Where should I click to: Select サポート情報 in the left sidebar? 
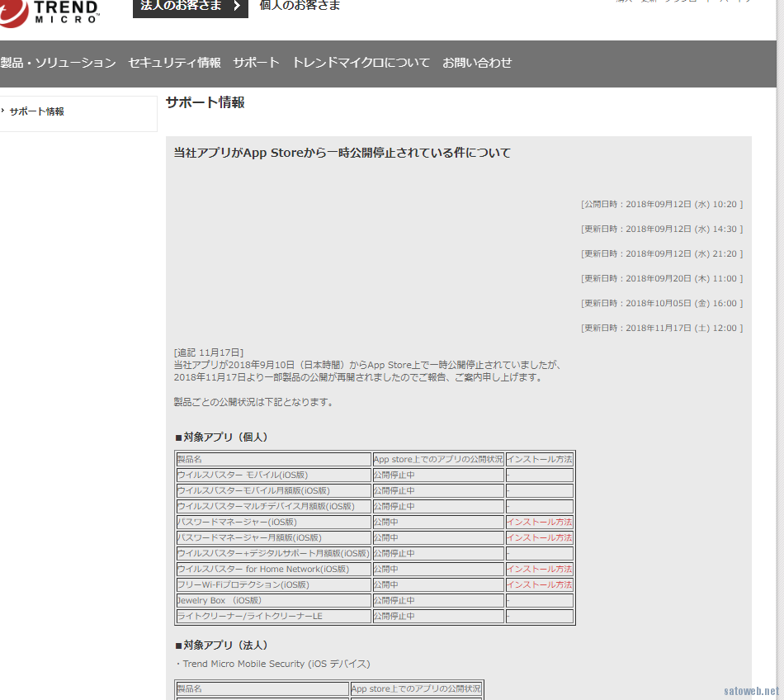pyautogui.click(x=37, y=111)
